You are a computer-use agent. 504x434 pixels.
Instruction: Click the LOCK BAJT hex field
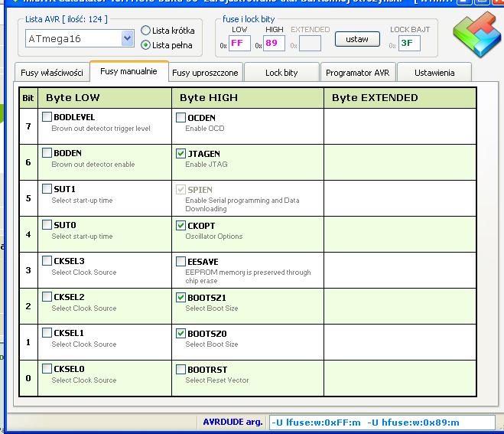click(x=409, y=43)
